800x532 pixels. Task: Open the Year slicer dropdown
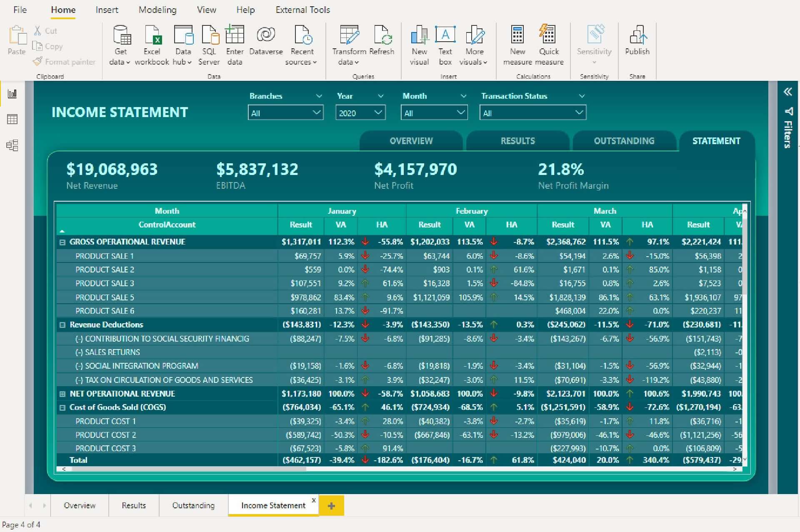pos(377,112)
